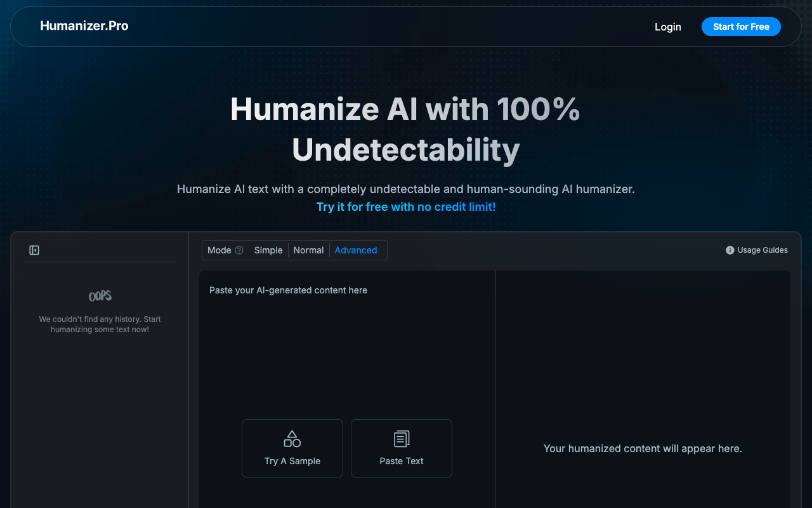Open the Login page
Screen dimensions: 812x508
tap(667, 27)
